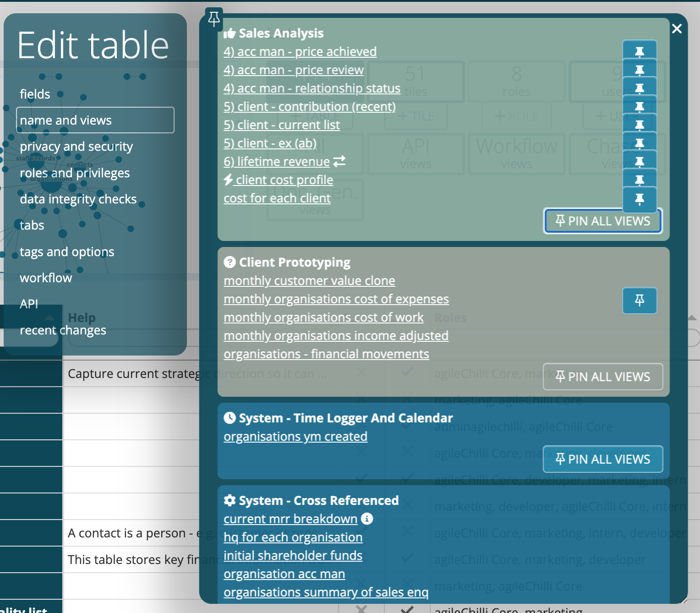This screenshot has width=700, height=613.
Task: Toggle pin for 'cost for each client'
Action: coord(640,199)
